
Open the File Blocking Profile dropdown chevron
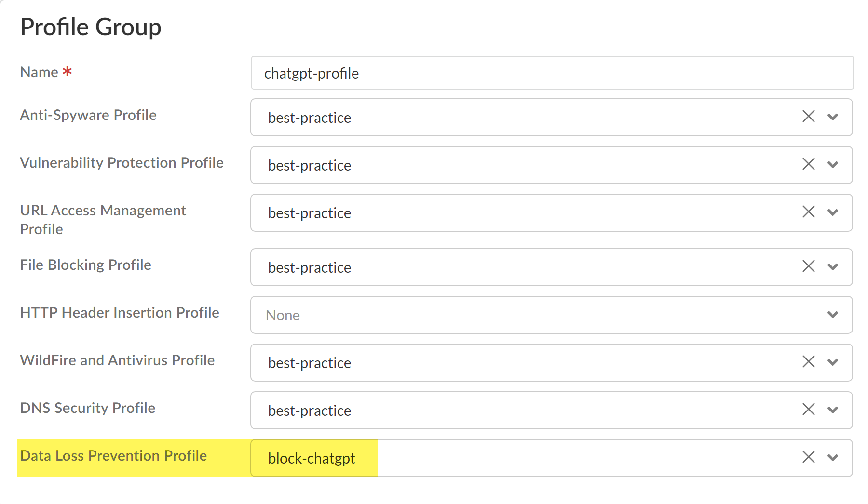click(833, 267)
